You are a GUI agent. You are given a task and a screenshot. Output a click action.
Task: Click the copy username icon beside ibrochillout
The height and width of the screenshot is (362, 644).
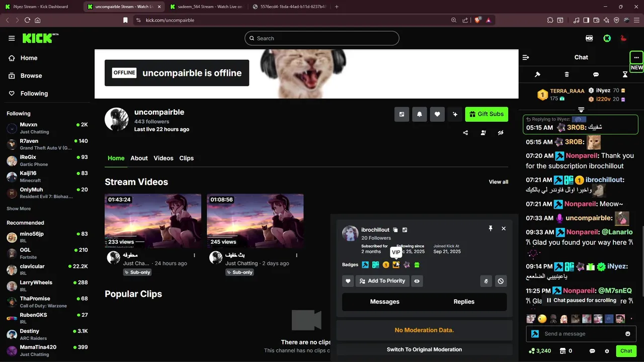click(x=395, y=230)
